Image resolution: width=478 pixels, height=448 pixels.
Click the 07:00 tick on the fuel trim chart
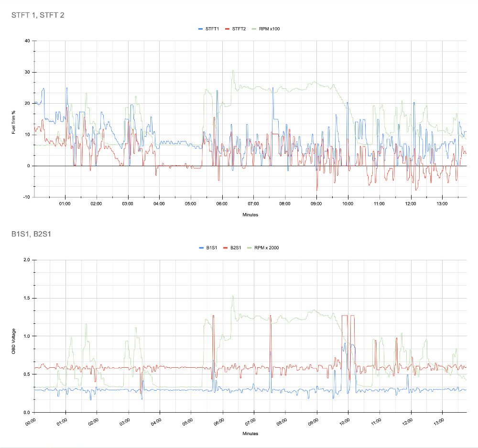pyautogui.click(x=253, y=204)
